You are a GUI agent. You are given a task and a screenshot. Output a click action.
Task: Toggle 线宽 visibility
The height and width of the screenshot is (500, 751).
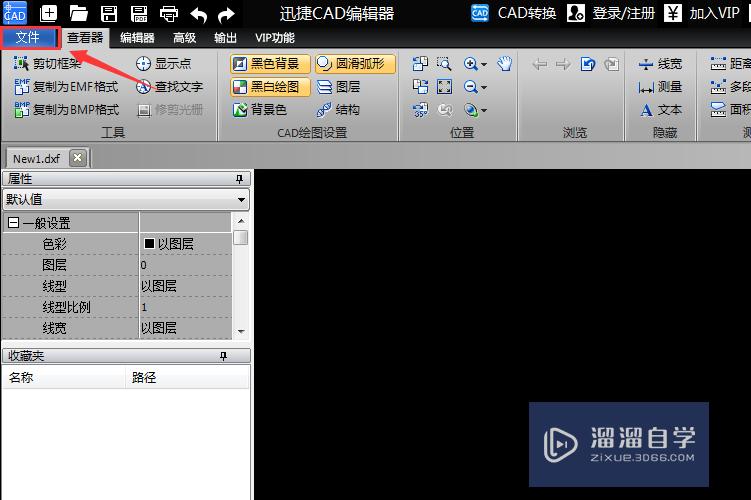660,63
